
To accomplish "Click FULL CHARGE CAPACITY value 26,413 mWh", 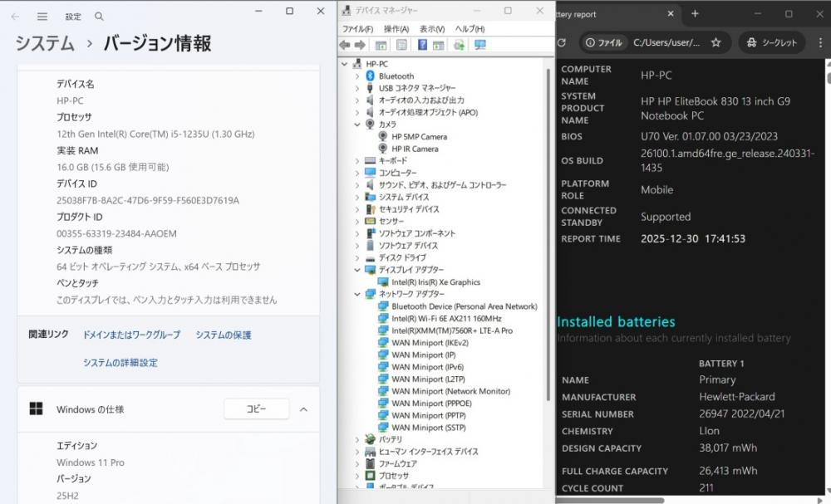I will point(728,471).
